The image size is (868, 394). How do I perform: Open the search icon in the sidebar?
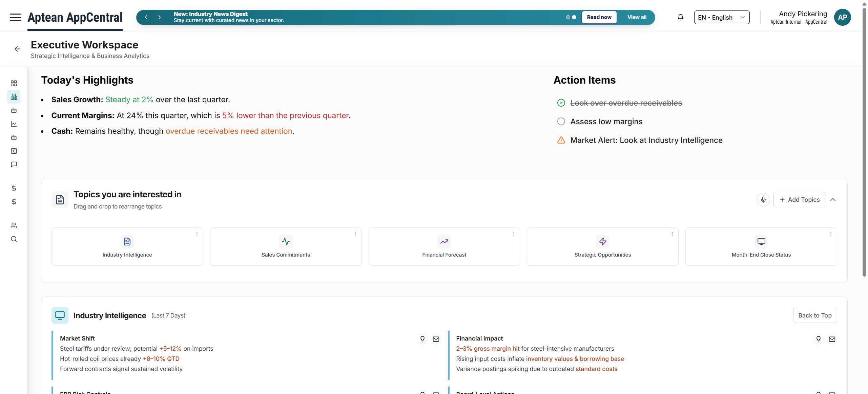[14, 239]
